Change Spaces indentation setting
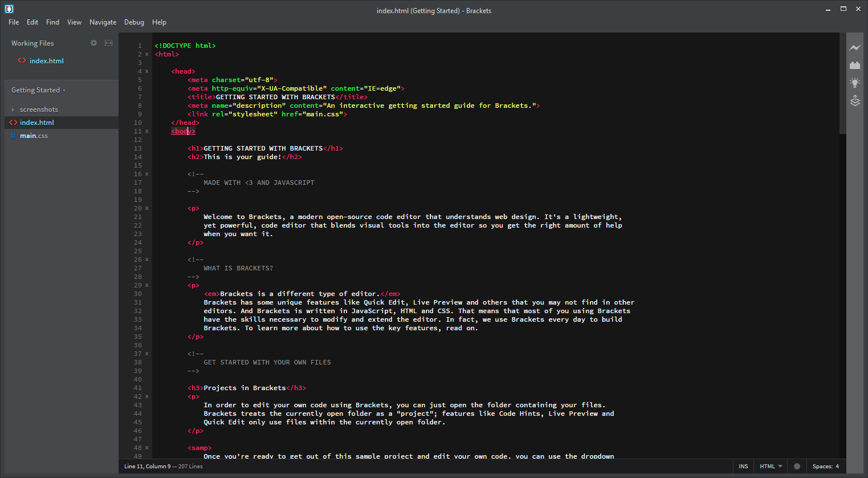 tap(822, 467)
